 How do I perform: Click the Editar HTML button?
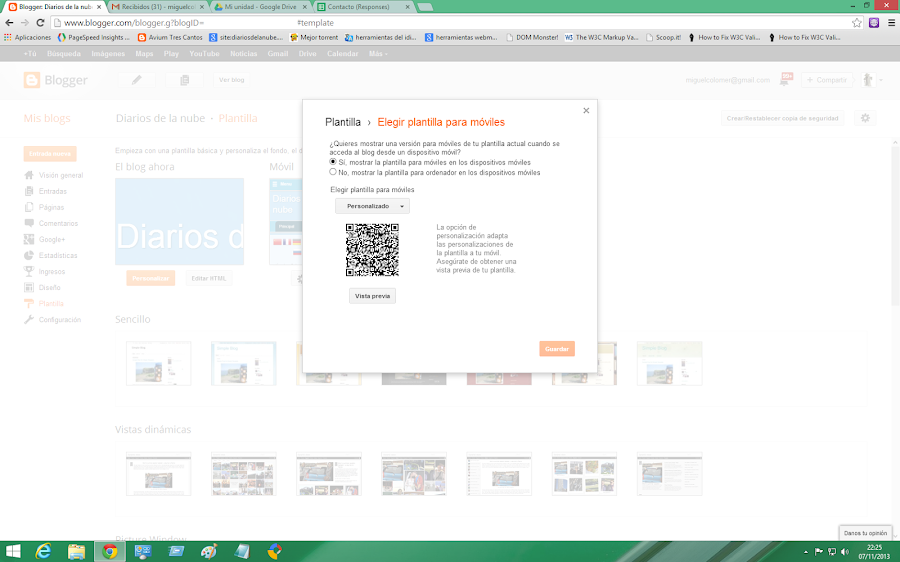click(x=209, y=278)
